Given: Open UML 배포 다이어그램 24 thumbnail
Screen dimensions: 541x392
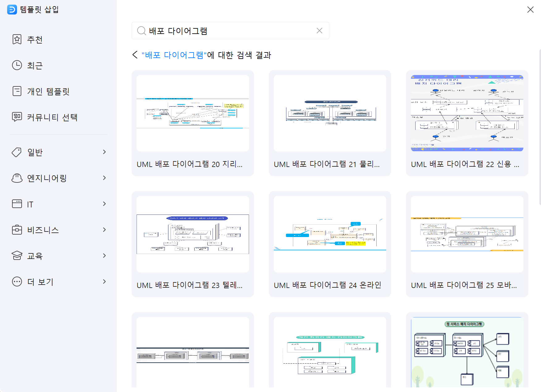Looking at the screenshot, I should 330,234.
